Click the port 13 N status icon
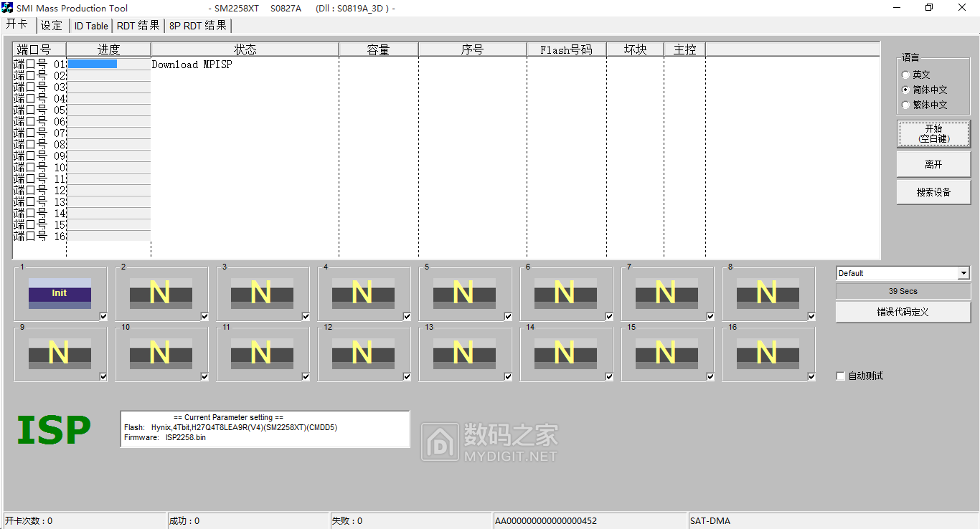Viewport: 980px width, 529px height. pos(464,353)
